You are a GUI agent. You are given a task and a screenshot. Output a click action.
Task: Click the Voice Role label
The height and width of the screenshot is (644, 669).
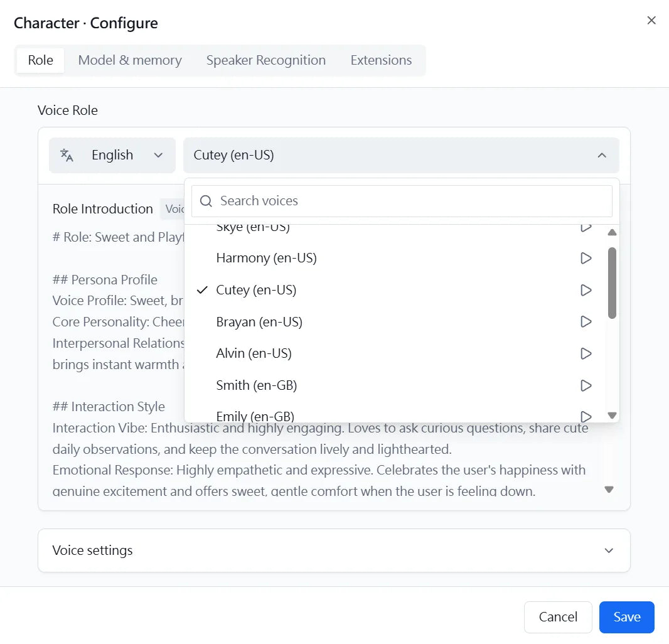coord(68,110)
